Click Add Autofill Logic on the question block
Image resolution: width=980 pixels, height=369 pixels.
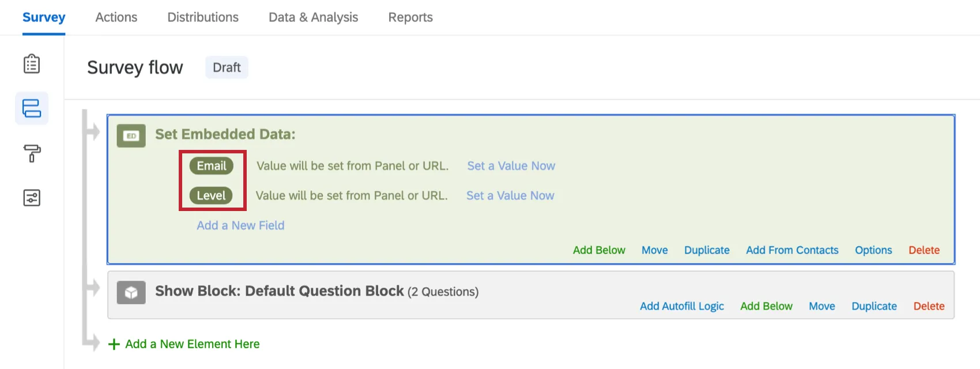pyautogui.click(x=681, y=306)
